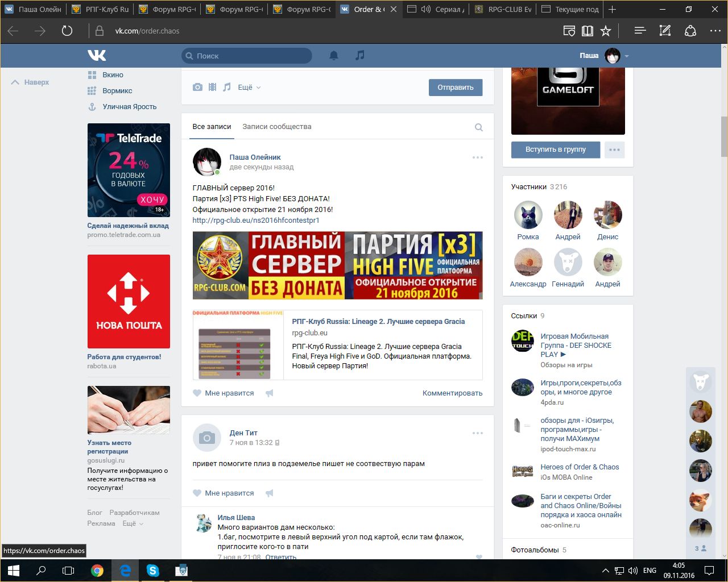Open member Денис's avatar
This screenshot has width=728, height=582.
pos(607,215)
